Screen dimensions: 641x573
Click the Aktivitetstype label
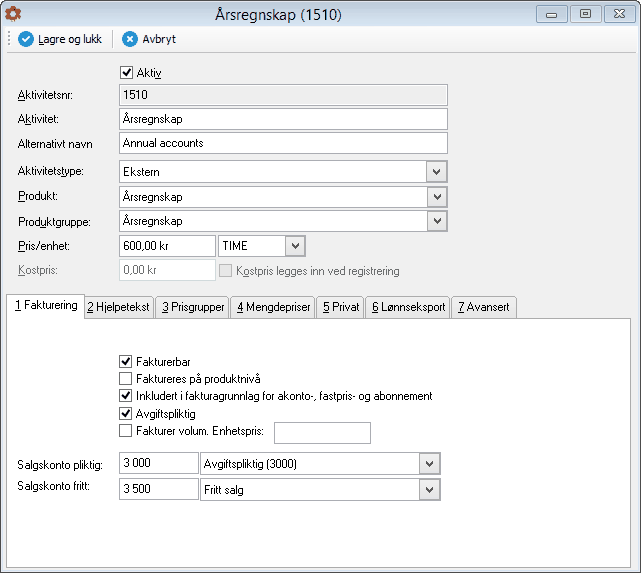[x=51, y=171]
